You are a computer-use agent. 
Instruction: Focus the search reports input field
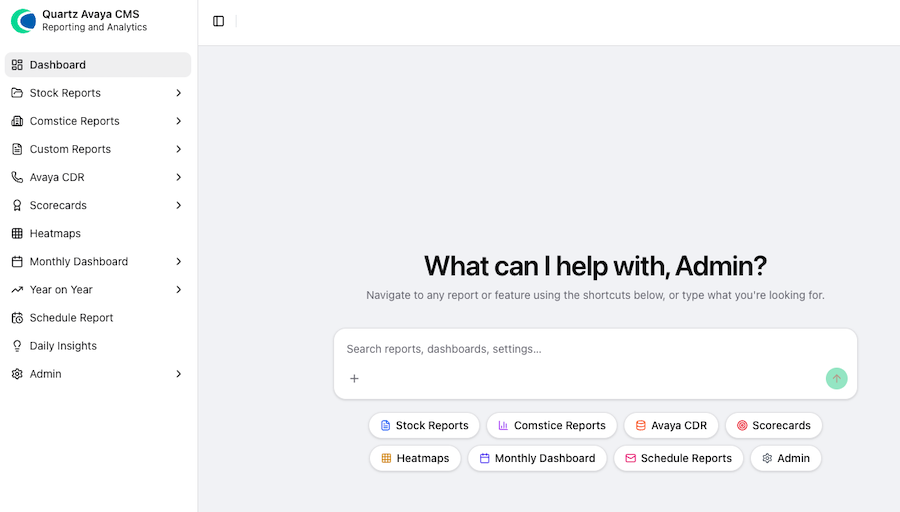point(595,349)
